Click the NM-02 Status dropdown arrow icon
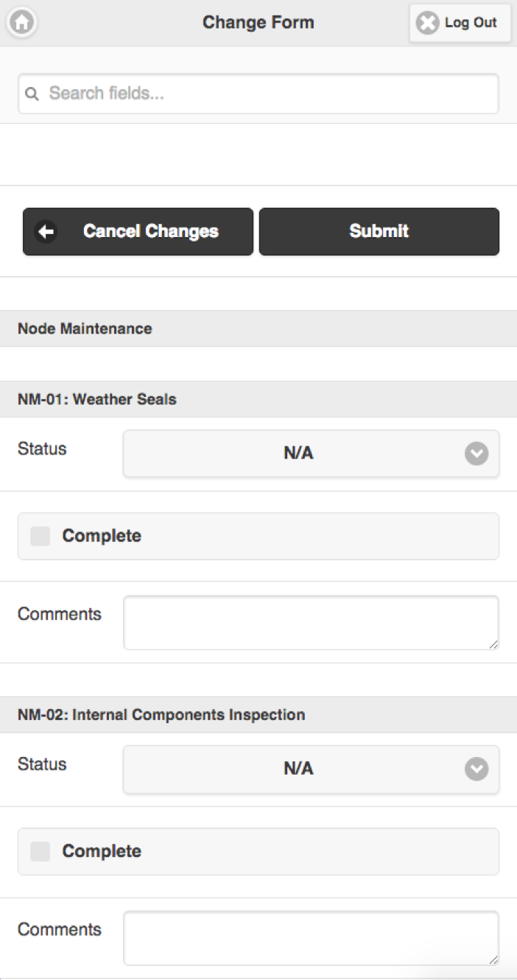517x980 pixels. click(476, 769)
